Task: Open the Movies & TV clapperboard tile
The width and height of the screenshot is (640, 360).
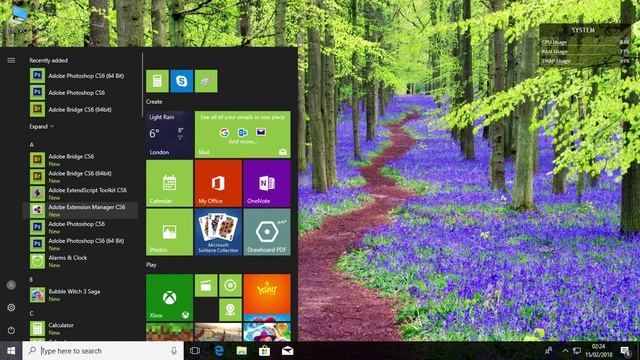Action: (x=206, y=285)
